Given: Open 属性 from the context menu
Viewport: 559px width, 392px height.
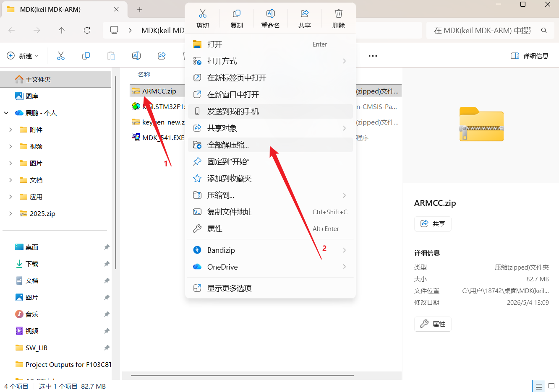Looking at the screenshot, I should coord(270,229).
